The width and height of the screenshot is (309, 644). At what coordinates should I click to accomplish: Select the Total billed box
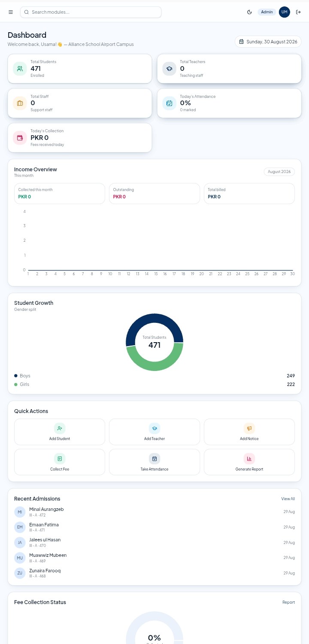(249, 194)
